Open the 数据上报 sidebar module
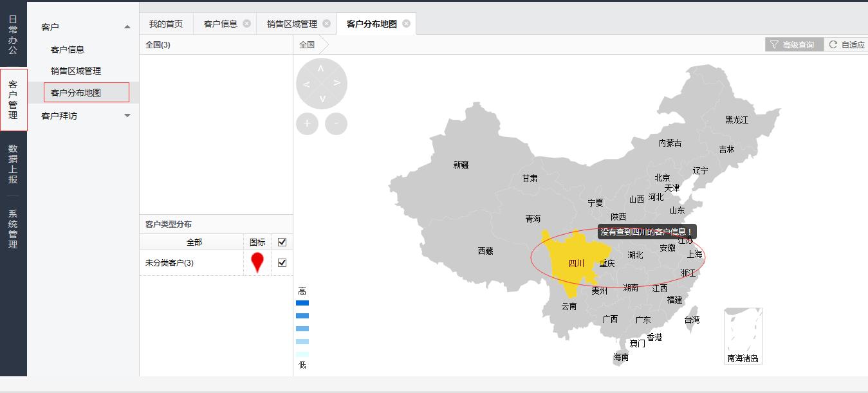Screen dimensions: 868x393 click(13, 164)
